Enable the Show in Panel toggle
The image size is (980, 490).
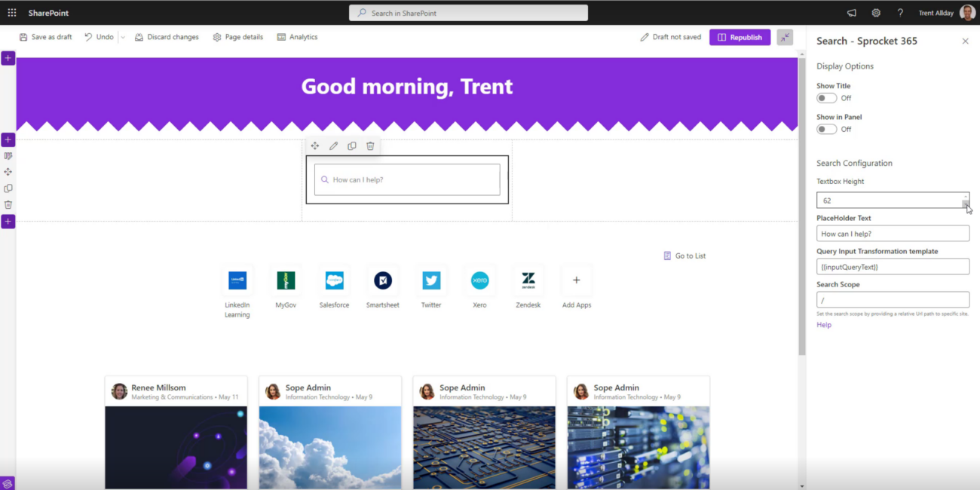point(826,129)
